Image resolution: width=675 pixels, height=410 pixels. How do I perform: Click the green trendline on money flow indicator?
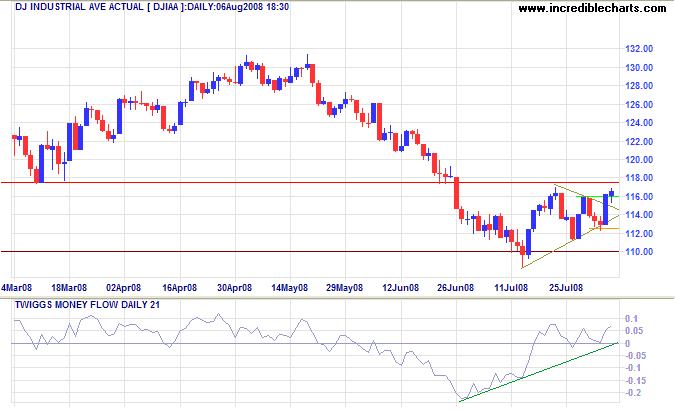[539, 372]
